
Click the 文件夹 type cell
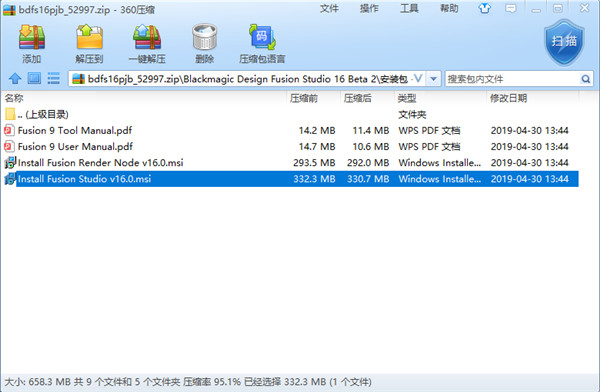click(x=412, y=114)
